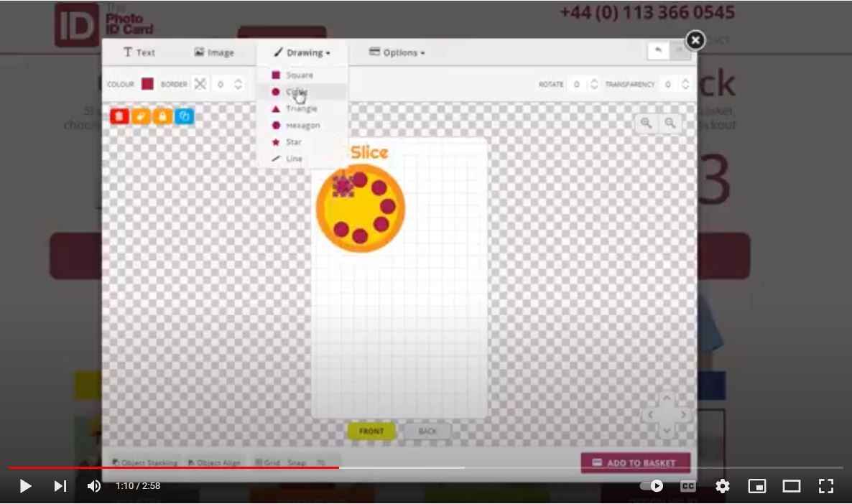Open the Object Align panel
The width and height of the screenshot is (852, 504).
pos(213,462)
